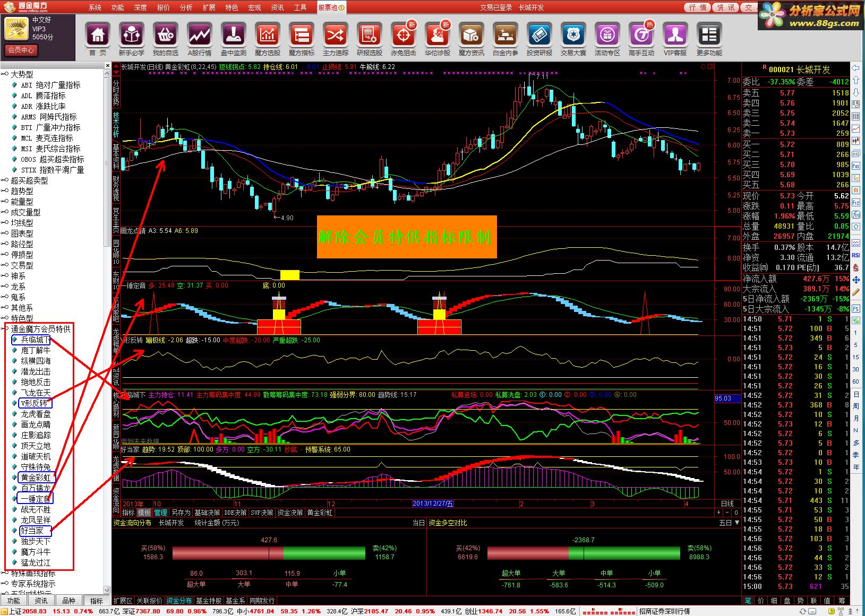Open the 系统 menu
Screen dimensions: 865x616
pos(95,7)
